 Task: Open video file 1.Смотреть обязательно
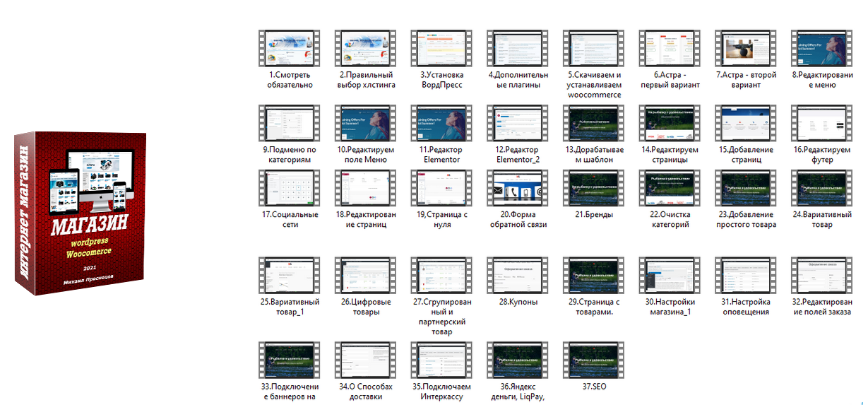(288, 49)
